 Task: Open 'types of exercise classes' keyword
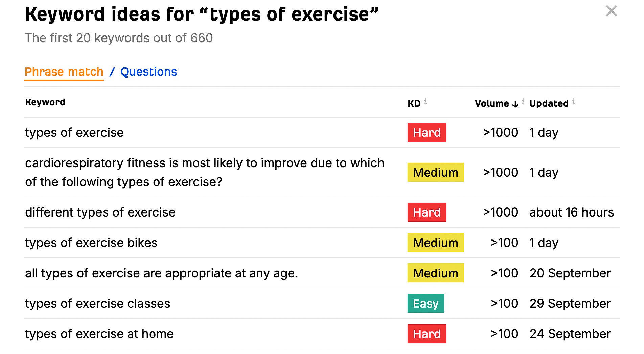tap(97, 303)
